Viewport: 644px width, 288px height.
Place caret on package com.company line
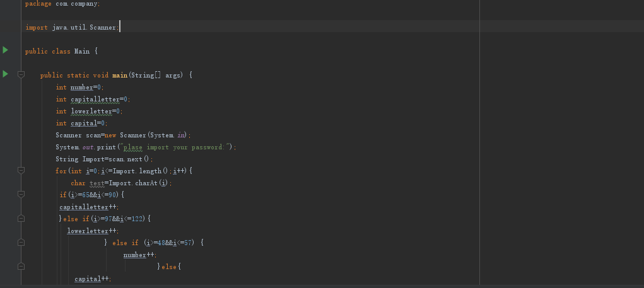click(62, 4)
